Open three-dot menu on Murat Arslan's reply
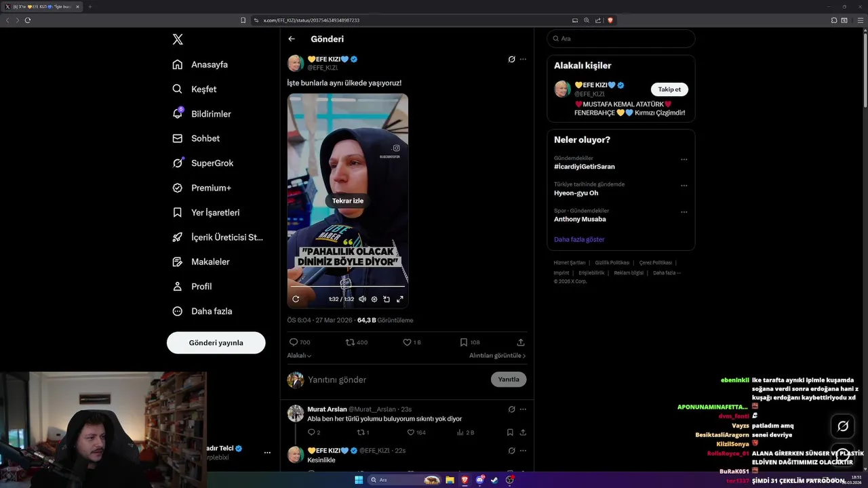This screenshot has height=488, width=868. point(523,409)
